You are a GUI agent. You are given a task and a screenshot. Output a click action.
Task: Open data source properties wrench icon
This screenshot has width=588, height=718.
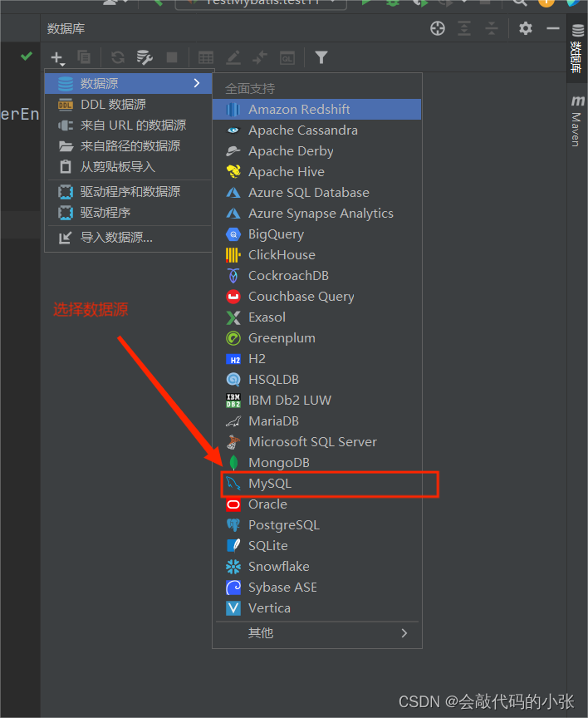click(x=145, y=57)
